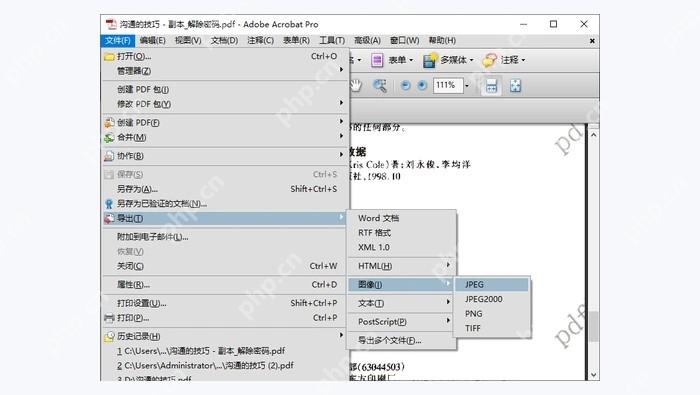Click the Combine files menu icon
The height and width of the screenshot is (395, 700).
tap(109, 138)
